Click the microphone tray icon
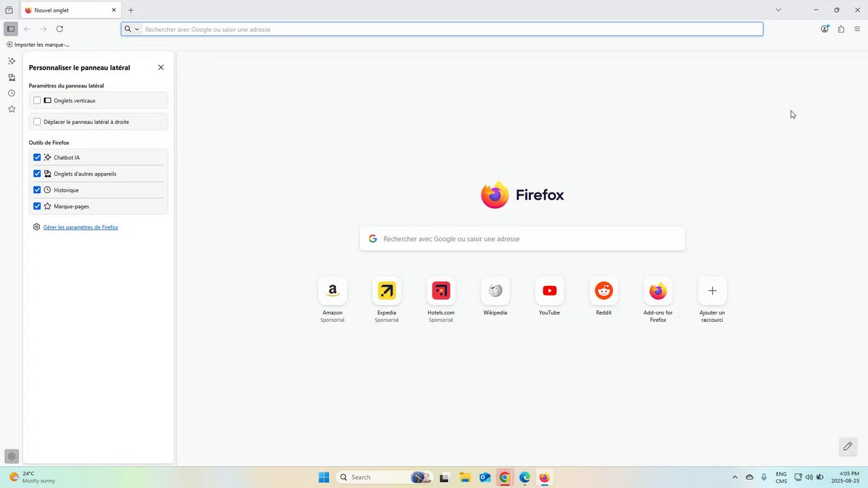The width and height of the screenshot is (868, 488). coord(764,477)
